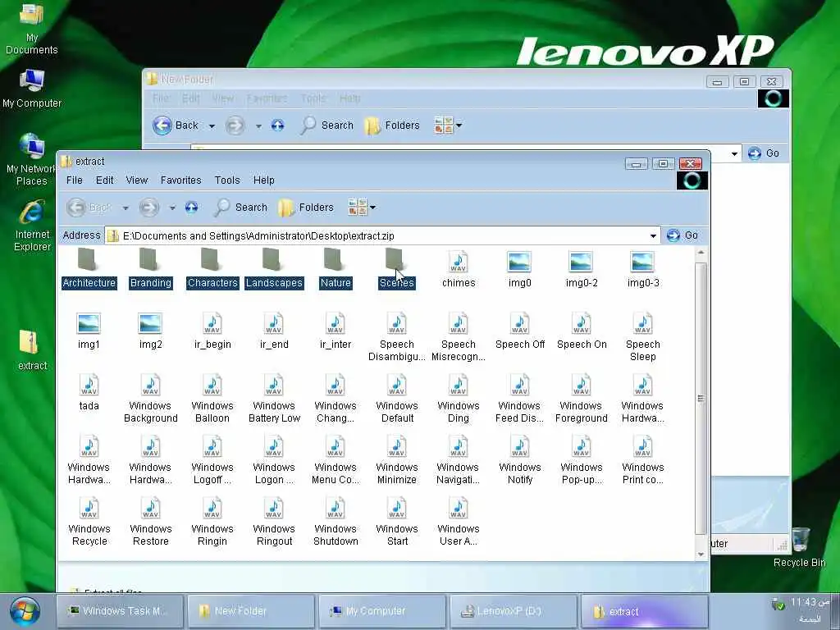Select the img0 image file

pyautogui.click(x=519, y=269)
